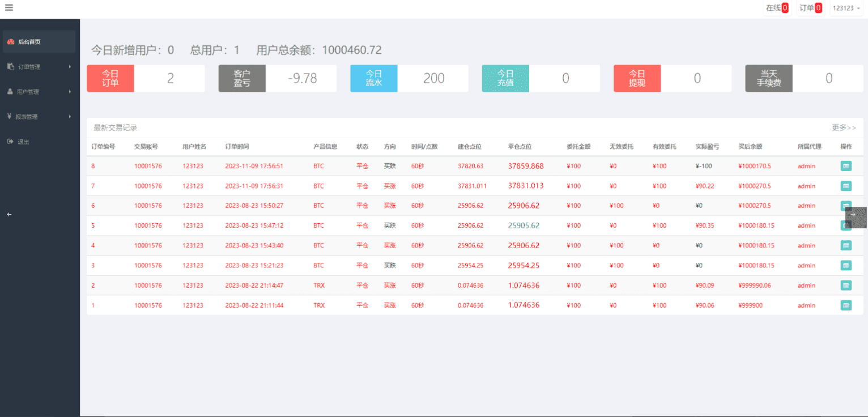The width and height of the screenshot is (868, 417).
Task: Open action icon for order 2
Action: (846, 286)
